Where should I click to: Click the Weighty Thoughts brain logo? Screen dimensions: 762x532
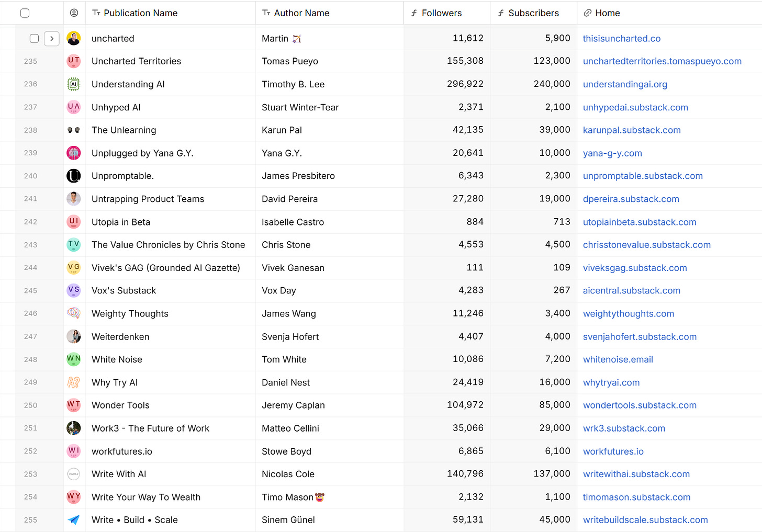click(x=74, y=313)
